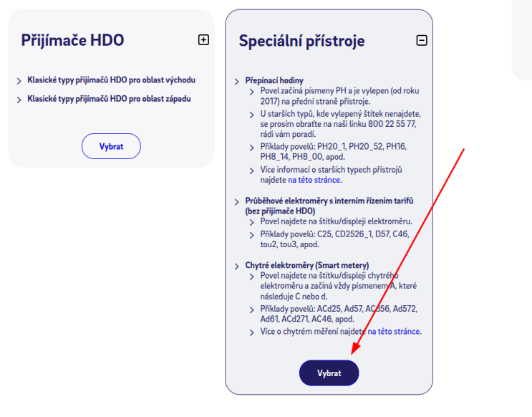
Task: Click bullet arrow before 'Příklady povelů: ACd25'
Action: (252, 310)
